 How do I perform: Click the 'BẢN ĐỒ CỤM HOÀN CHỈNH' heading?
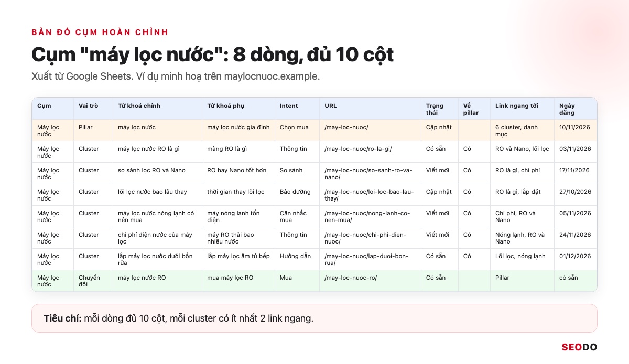(100, 32)
